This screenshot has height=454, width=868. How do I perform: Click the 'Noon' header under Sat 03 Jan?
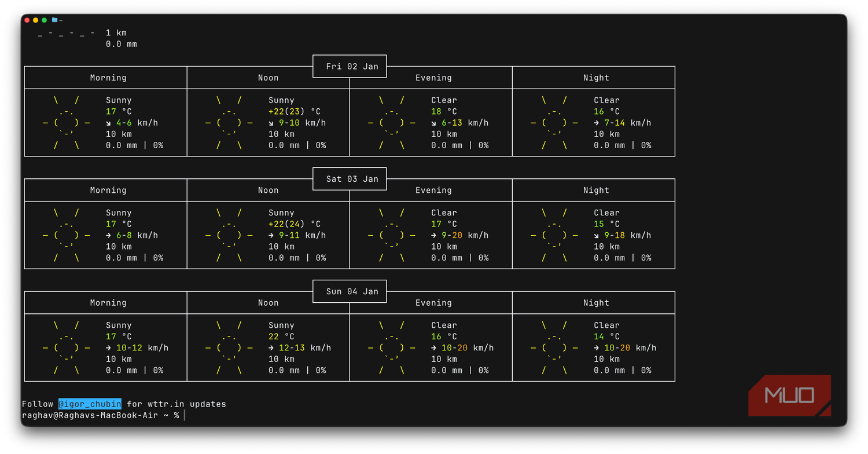tap(269, 190)
